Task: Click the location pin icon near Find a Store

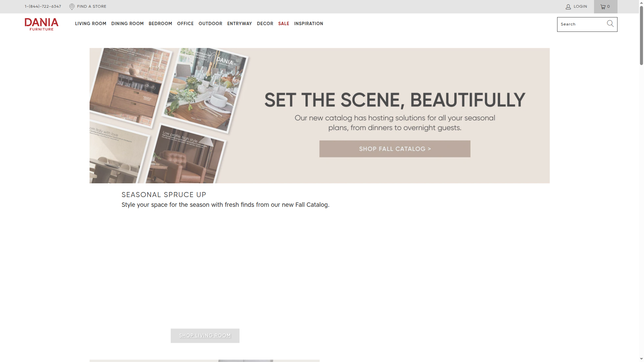Action: (x=72, y=6)
